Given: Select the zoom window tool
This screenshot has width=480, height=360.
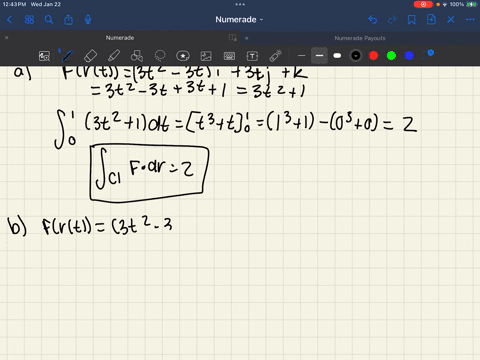Looking at the screenshot, I should click(44, 56).
